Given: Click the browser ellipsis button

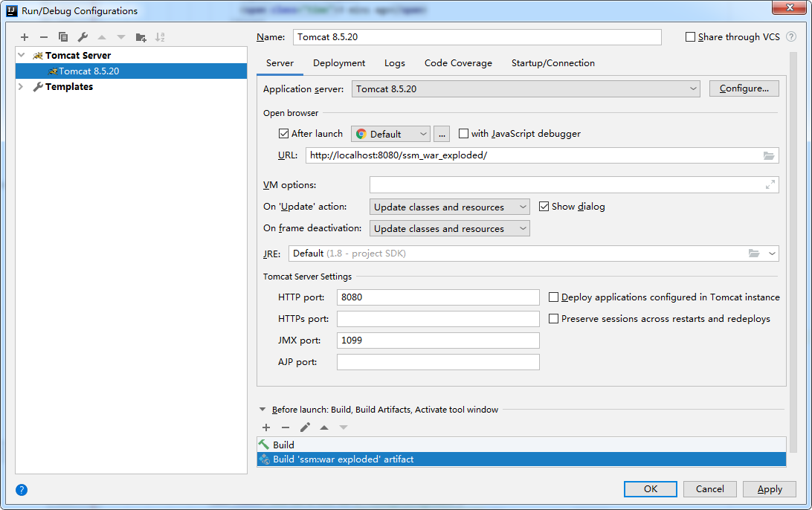Looking at the screenshot, I should coord(442,134).
